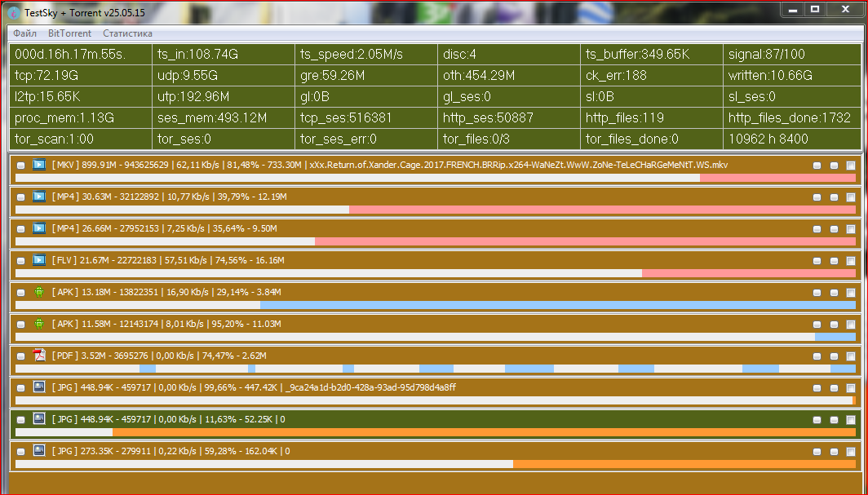Click the Android icon on the 13.18M APK
868x495 pixels.
point(38,292)
